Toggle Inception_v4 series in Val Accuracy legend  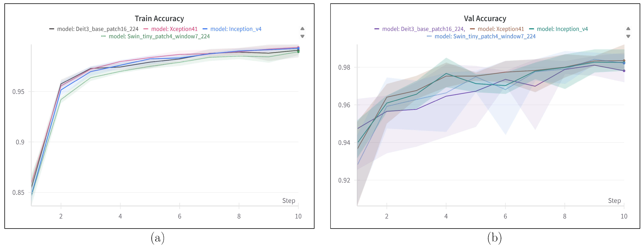(562, 29)
